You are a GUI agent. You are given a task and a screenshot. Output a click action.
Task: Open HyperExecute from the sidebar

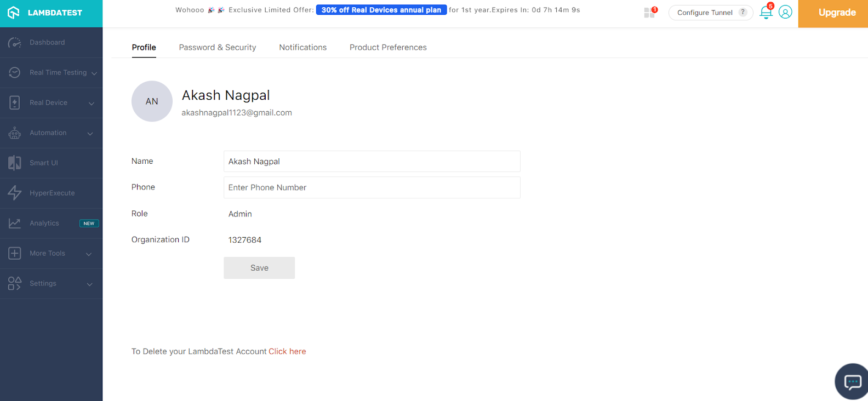[x=51, y=193]
